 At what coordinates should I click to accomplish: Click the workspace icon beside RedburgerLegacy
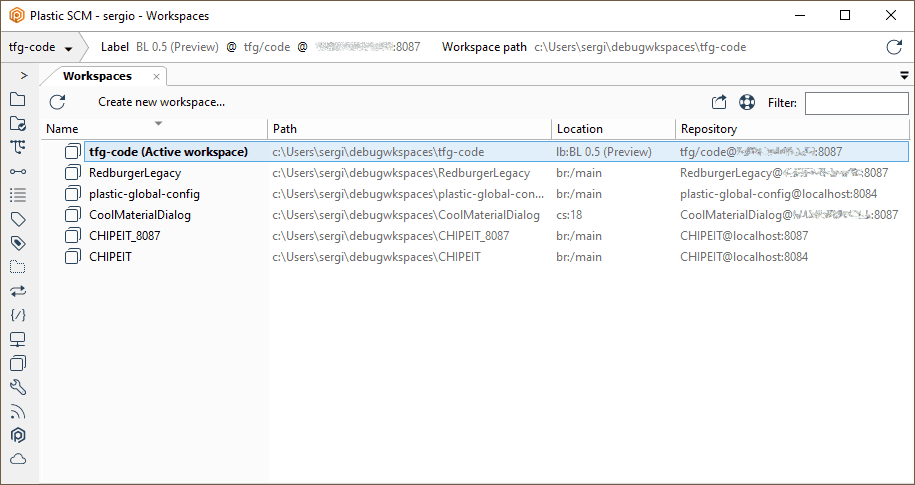pos(72,173)
